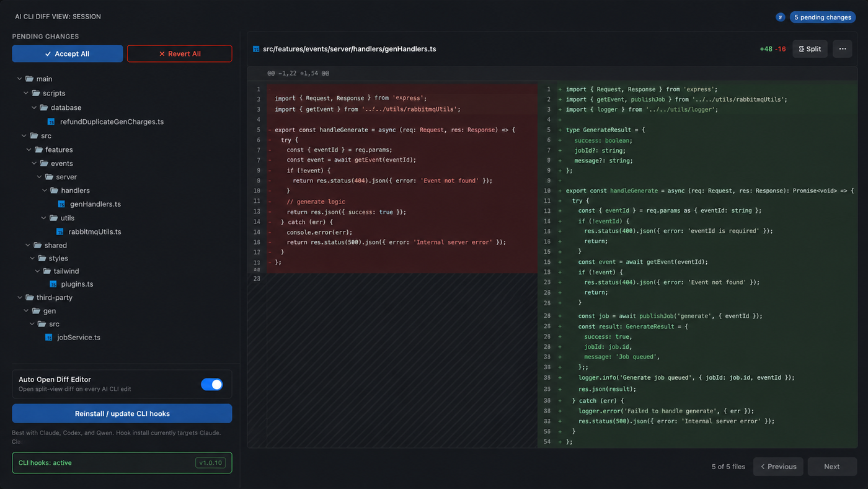Click the hunk header @@ -1,22 +1,54 @@

298,73
